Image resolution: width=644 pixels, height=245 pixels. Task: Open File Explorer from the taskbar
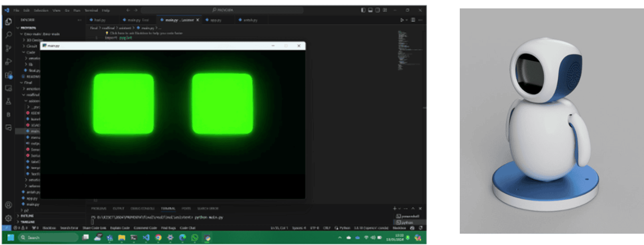[x=122, y=237]
